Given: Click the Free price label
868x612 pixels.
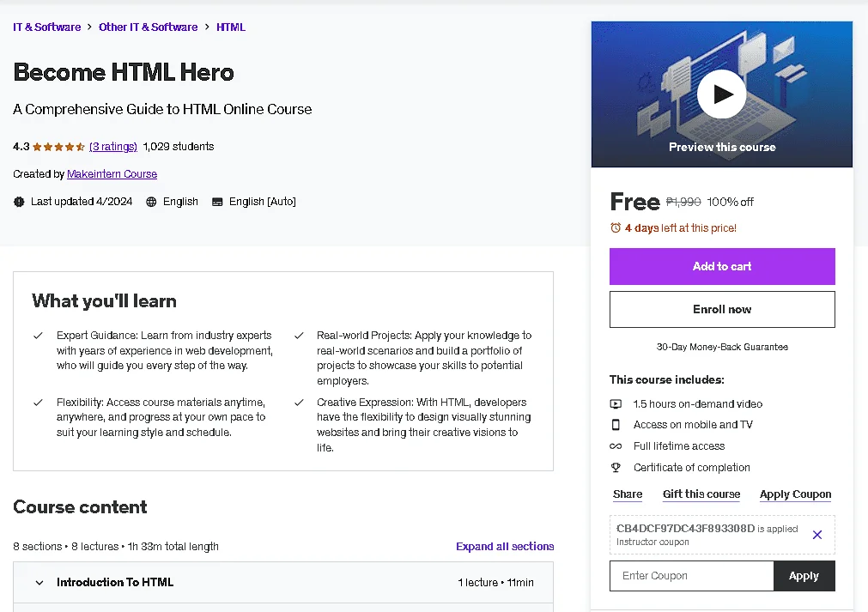Looking at the screenshot, I should [634, 202].
